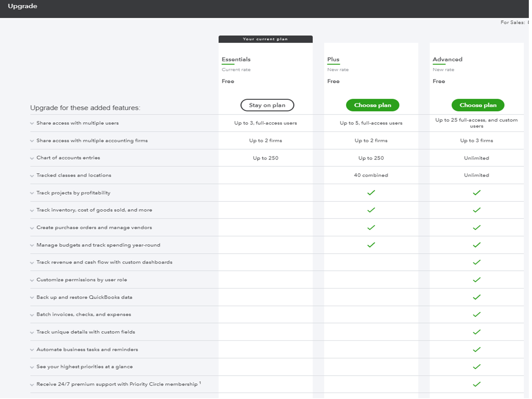
Task: Expand "Tracked classes and locations" details
Action: click(x=32, y=175)
